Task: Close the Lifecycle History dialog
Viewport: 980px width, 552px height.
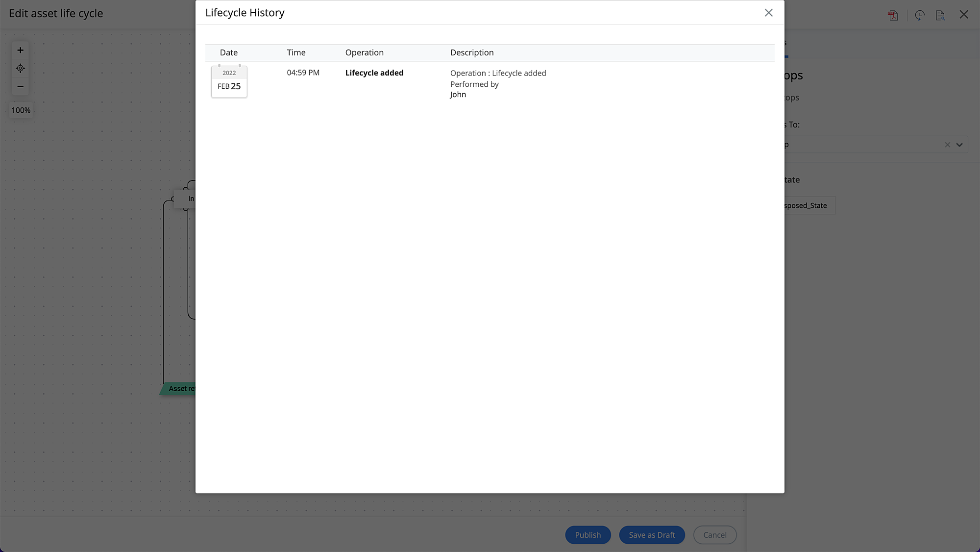Action: (768, 13)
